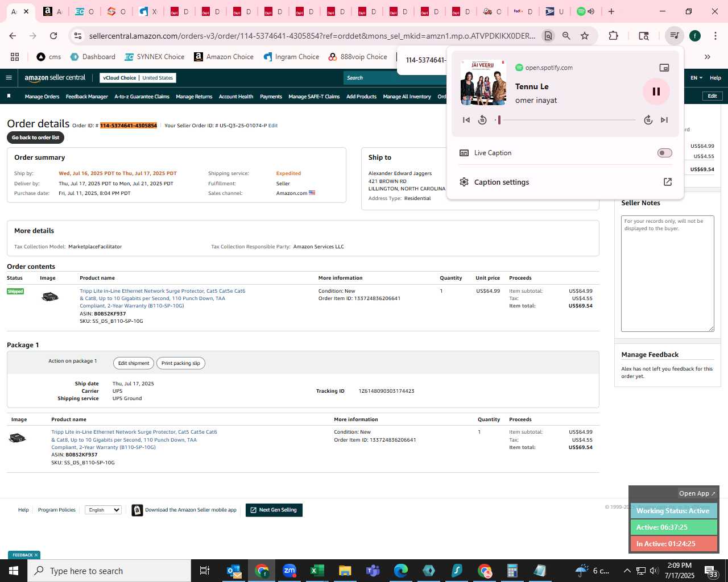
Task: Click the product thumbnail in Order contents
Action: [x=50, y=296]
